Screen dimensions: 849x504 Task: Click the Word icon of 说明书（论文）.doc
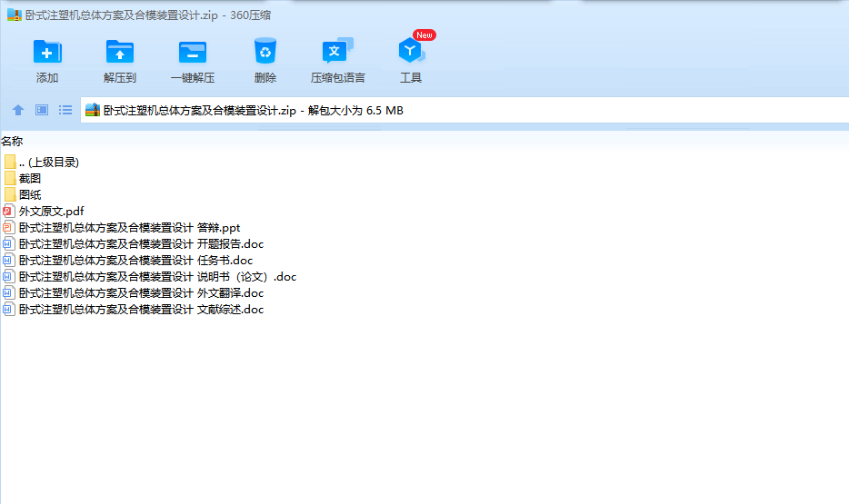[x=8, y=276]
